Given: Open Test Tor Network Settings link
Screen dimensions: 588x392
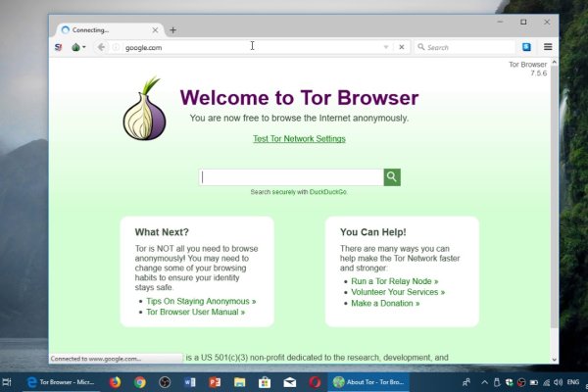Looking at the screenshot, I should pos(299,139).
